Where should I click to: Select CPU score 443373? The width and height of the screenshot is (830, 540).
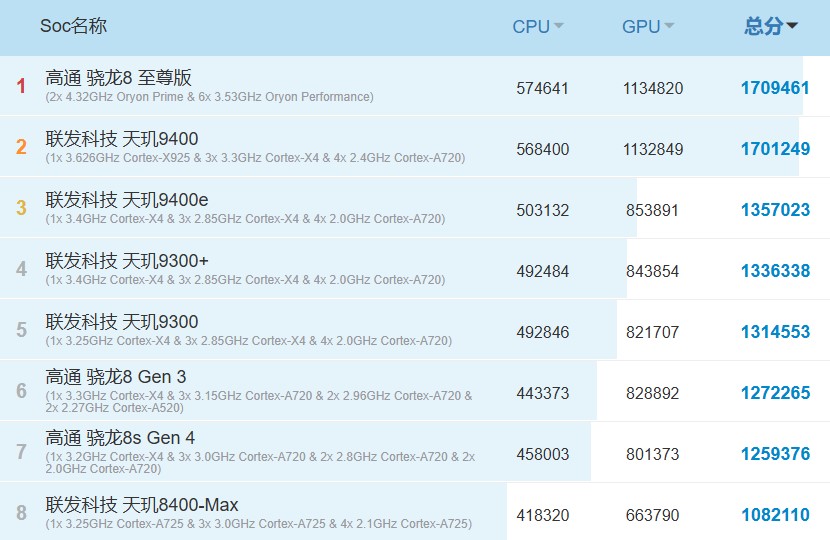click(x=543, y=393)
